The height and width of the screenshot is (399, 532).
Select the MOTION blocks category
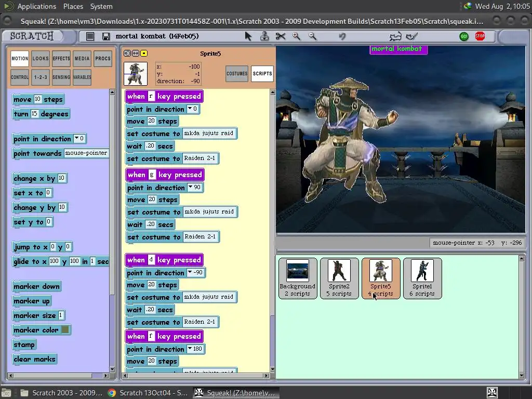(20, 58)
